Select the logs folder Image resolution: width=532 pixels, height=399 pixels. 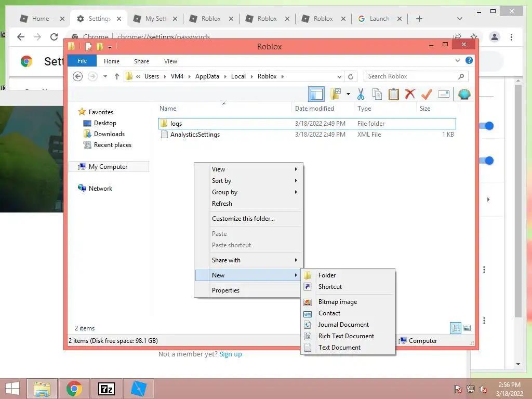[x=307, y=124]
